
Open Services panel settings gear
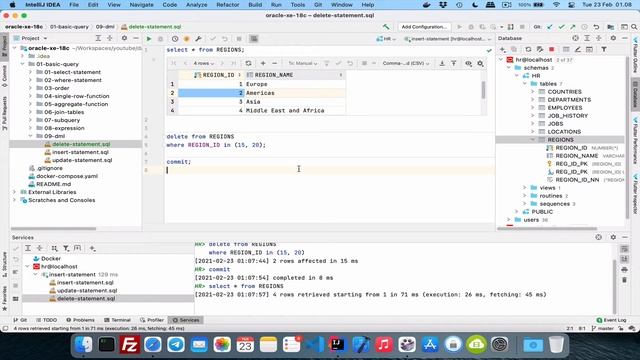(613, 237)
